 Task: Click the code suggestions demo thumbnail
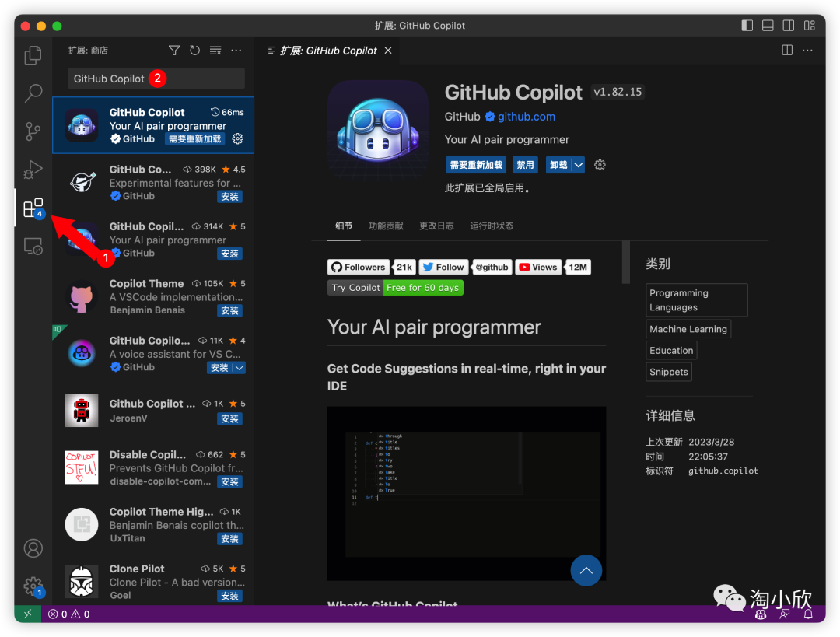click(x=467, y=493)
